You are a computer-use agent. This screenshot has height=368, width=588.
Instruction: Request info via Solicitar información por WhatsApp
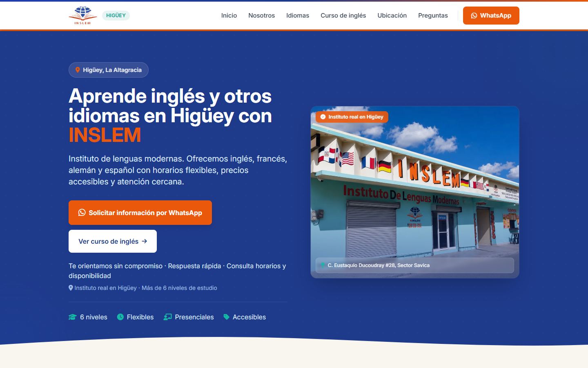tap(140, 213)
